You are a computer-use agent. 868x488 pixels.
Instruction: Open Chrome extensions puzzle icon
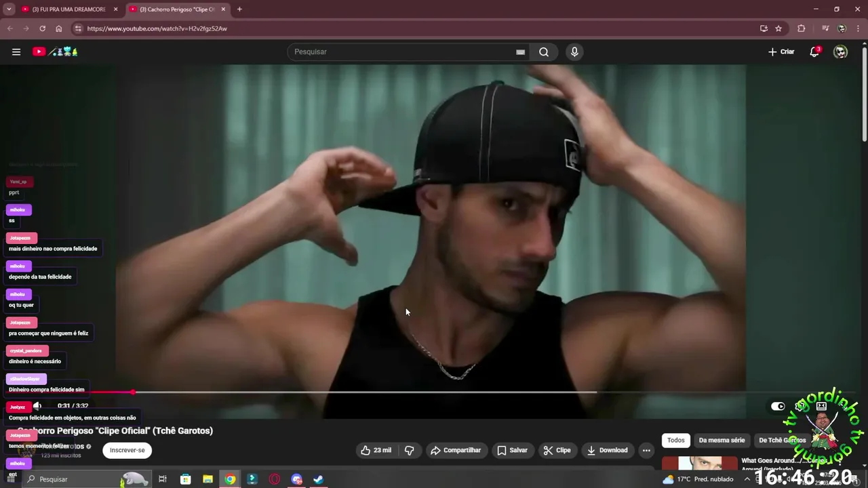[802, 28]
